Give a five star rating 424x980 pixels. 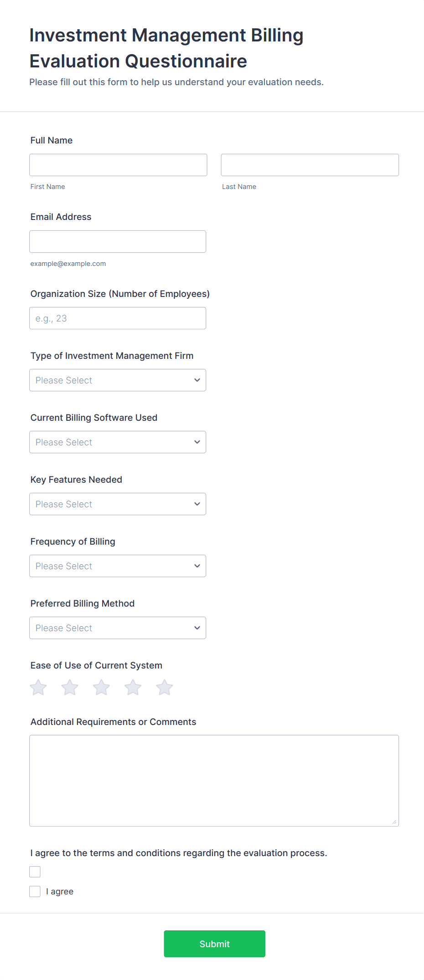pyautogui.click(x=165, y=688)
